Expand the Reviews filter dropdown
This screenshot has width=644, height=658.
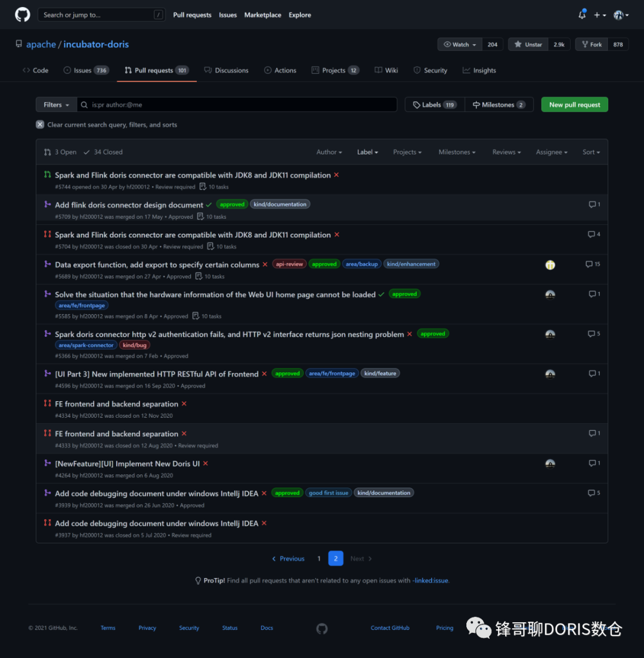(x=506, y=152)
